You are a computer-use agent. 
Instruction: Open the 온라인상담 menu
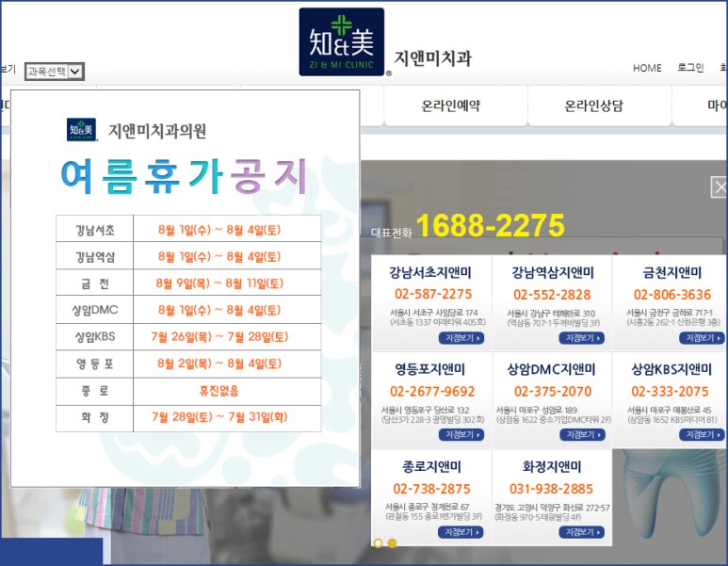593,105
